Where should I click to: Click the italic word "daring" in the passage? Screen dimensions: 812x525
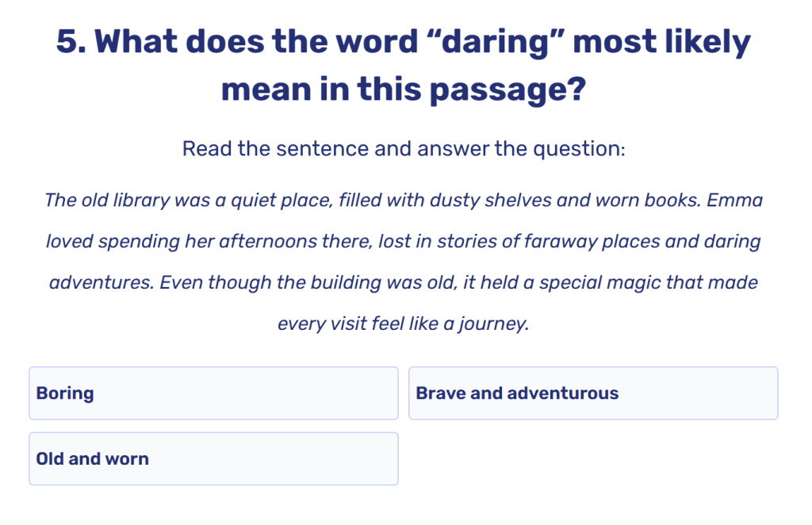(733, 241)
